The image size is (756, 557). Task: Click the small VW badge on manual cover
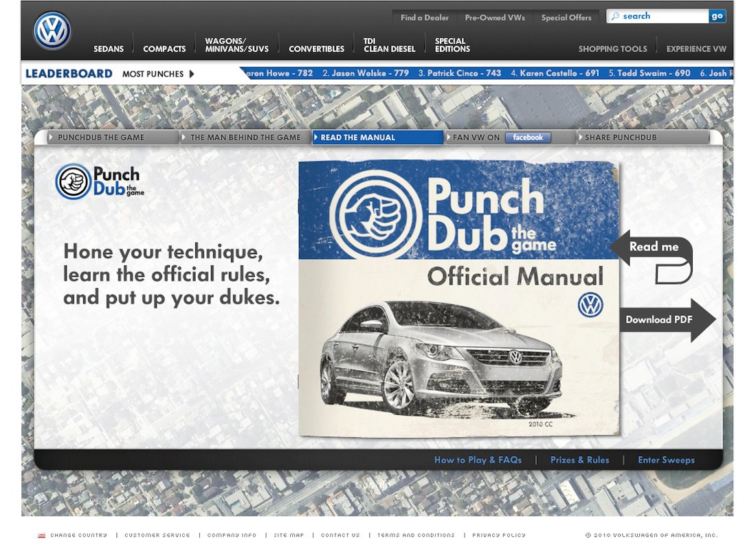(590, 305)
